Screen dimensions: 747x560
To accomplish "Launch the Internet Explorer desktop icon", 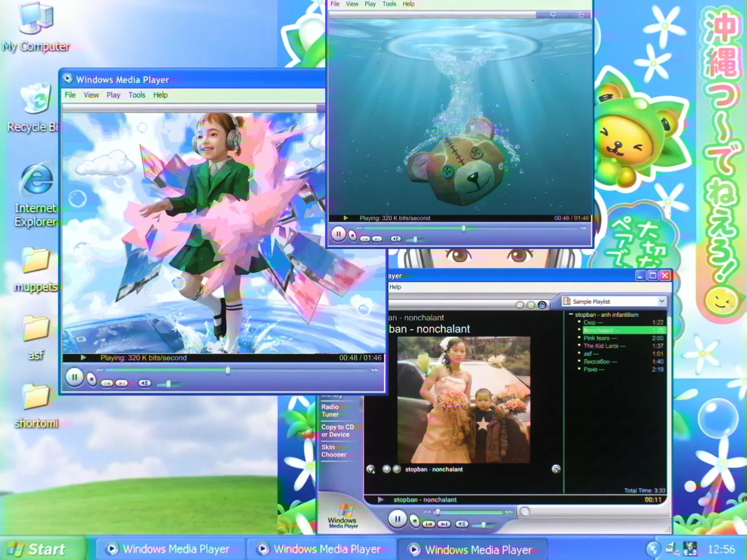I will [x=35, y=195].
